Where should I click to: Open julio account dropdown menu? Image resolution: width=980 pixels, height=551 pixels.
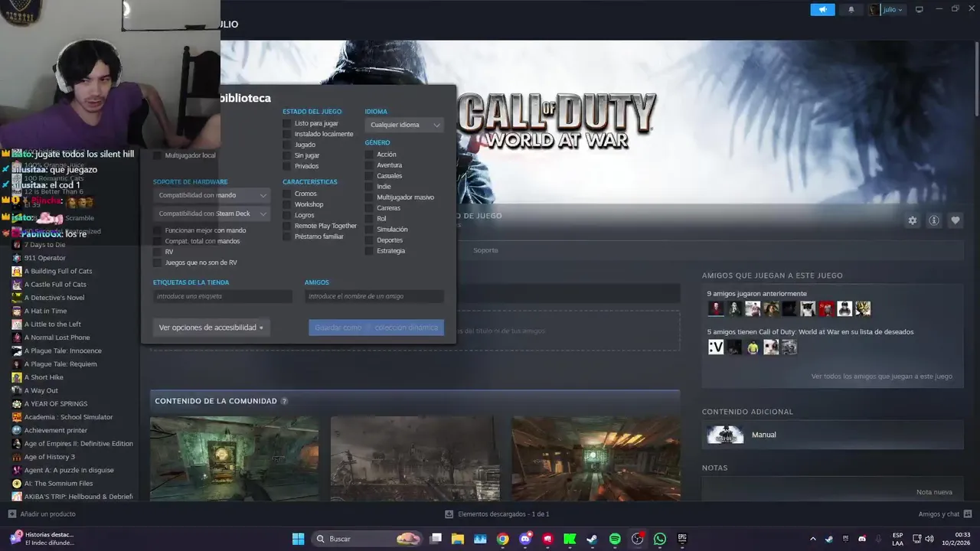click(887, 10)
